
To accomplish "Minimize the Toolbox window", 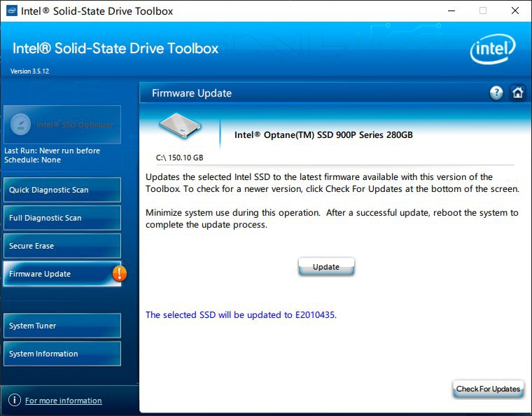I will tap(451, 11).
